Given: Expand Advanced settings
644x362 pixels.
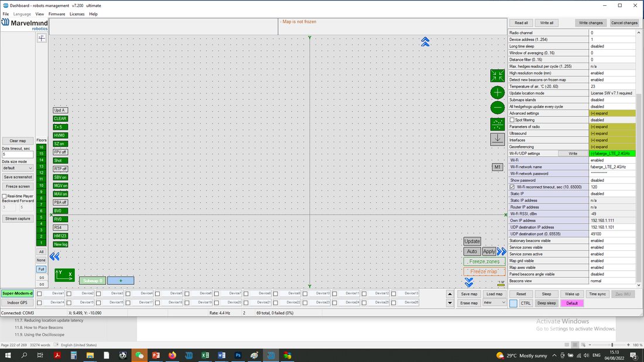Looking at the screenshot, I should click(612, 113).
